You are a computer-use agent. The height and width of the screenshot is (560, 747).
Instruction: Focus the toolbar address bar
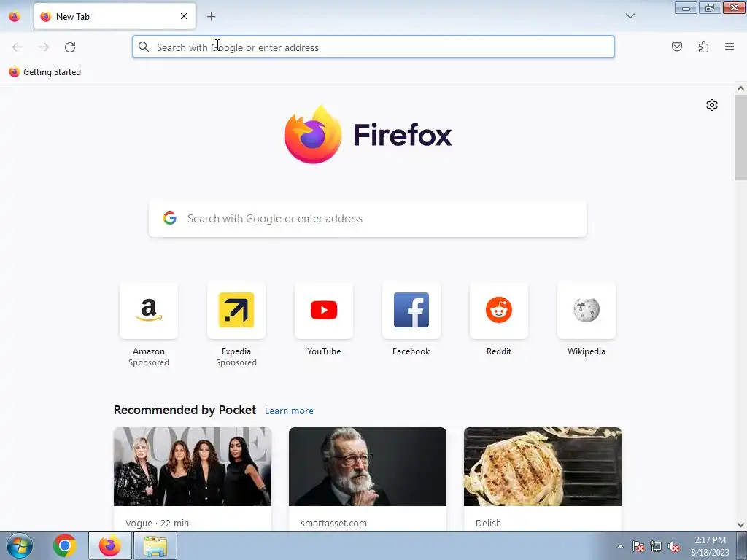(x=373, y=47)
